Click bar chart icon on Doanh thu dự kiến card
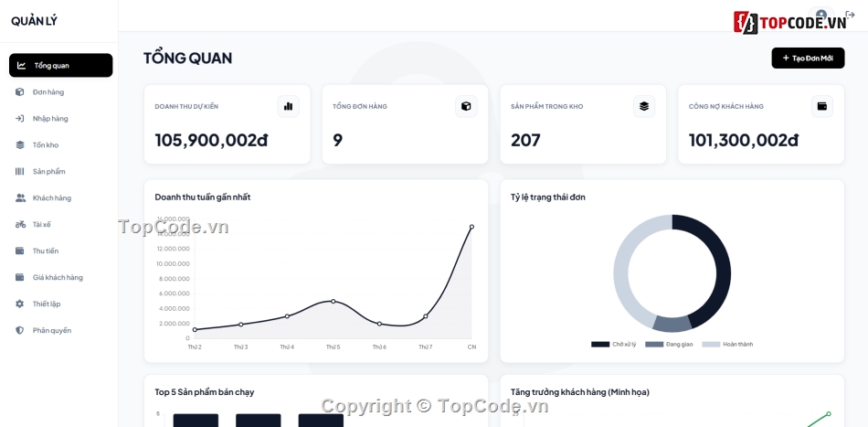The height and width of the screenshot is (427, 868). tap(288, 106)
